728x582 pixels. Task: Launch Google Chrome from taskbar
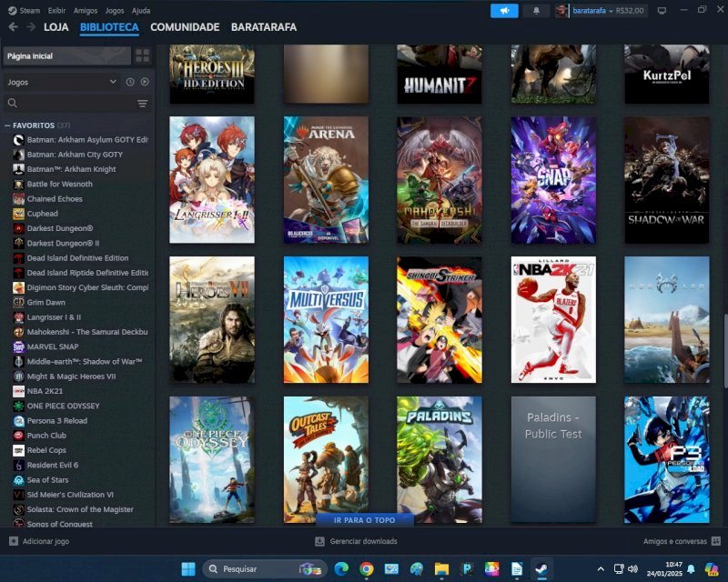point(367,568)
